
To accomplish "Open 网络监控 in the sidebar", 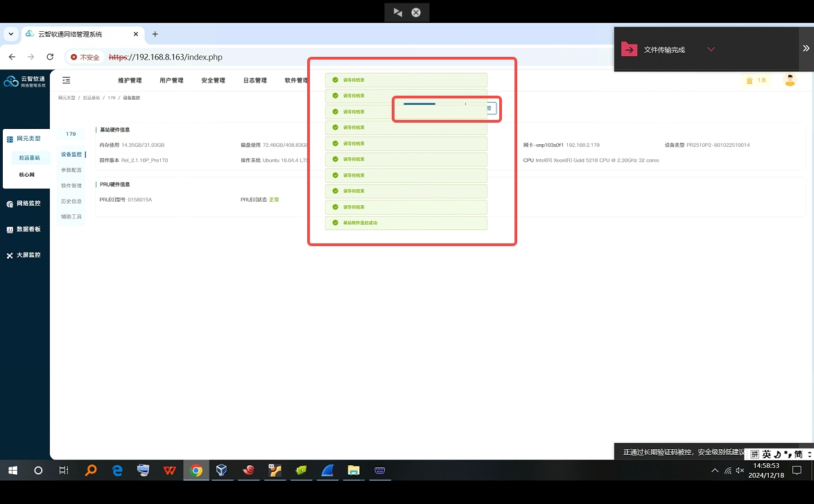I will click(x=24, y=203).
